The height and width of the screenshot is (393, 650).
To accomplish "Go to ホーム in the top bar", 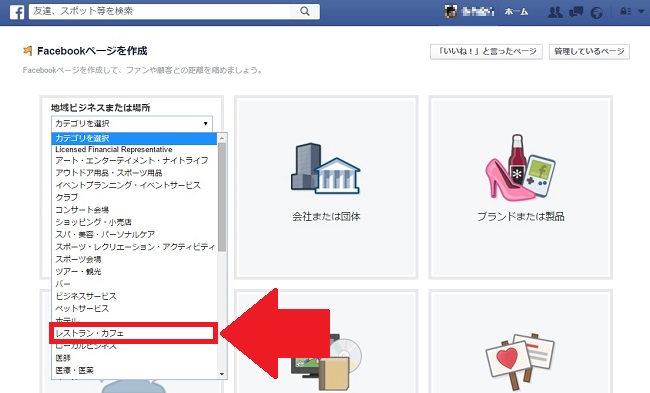I will click(x=516, y=12).
